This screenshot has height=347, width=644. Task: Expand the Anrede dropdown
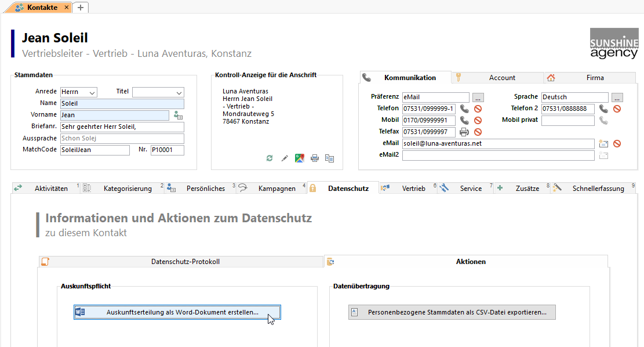click(x=92, y=92)
